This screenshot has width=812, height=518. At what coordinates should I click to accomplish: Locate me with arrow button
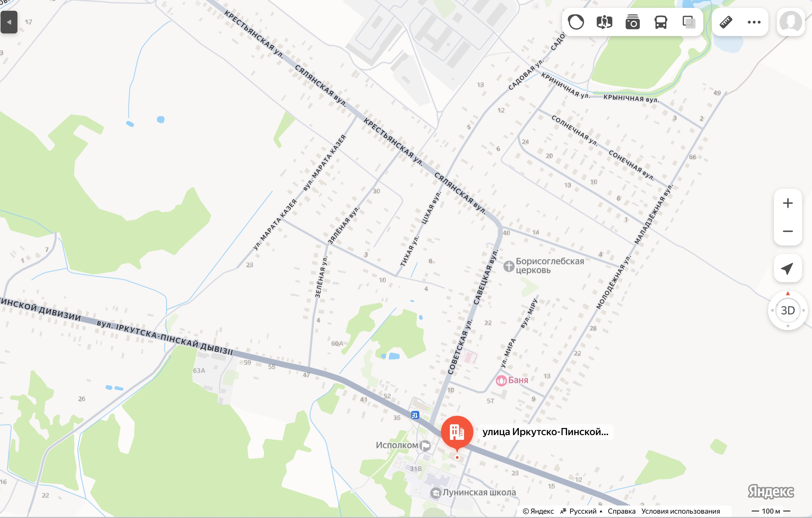[x=788, y=268]
